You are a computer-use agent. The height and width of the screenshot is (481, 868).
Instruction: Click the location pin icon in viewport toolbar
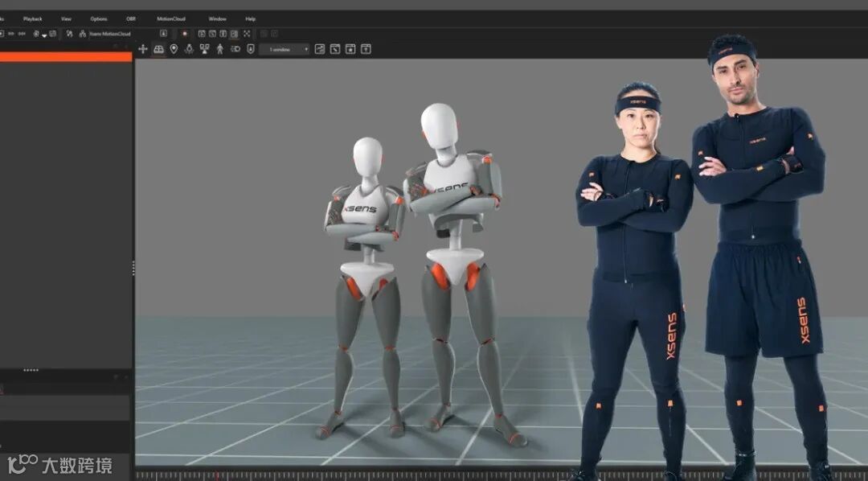click(x=174, y=49)
